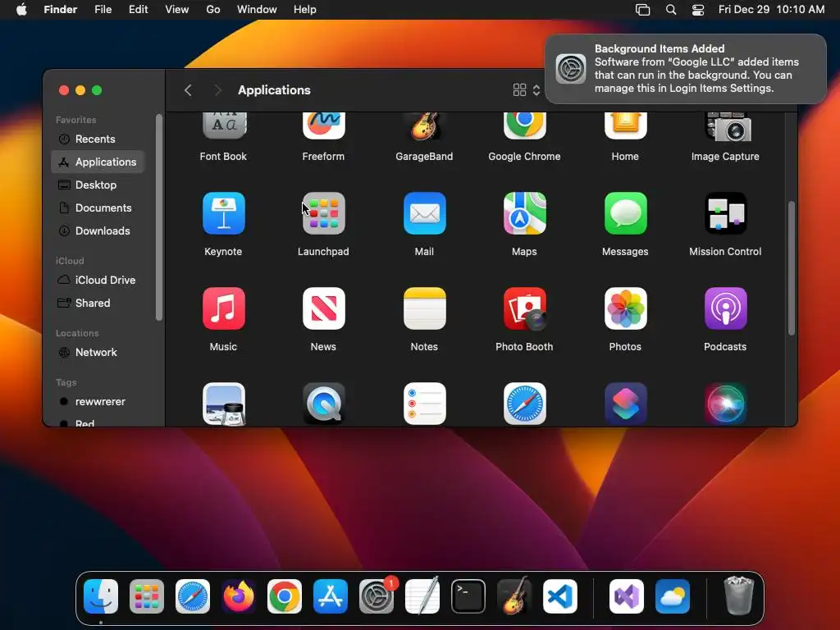This screenshot has width=840, height=630.
Task: Open iCloud Drive in the sidebar
Action: (x=98, y=281)
